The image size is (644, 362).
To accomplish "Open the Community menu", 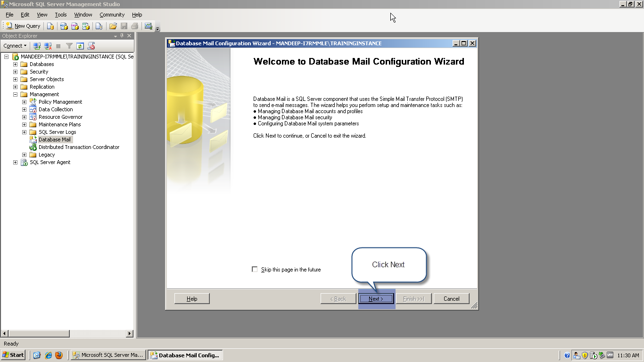I will coord(112,15).
